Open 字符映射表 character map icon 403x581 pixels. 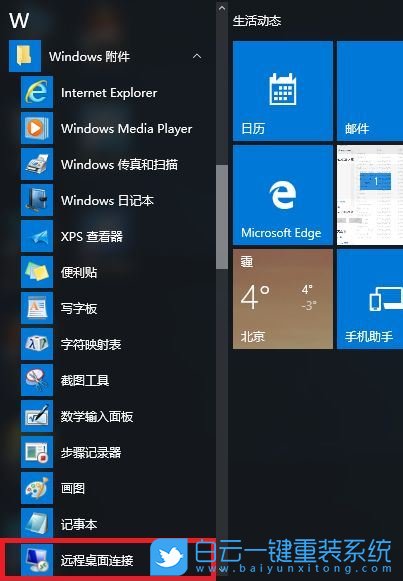37,344
